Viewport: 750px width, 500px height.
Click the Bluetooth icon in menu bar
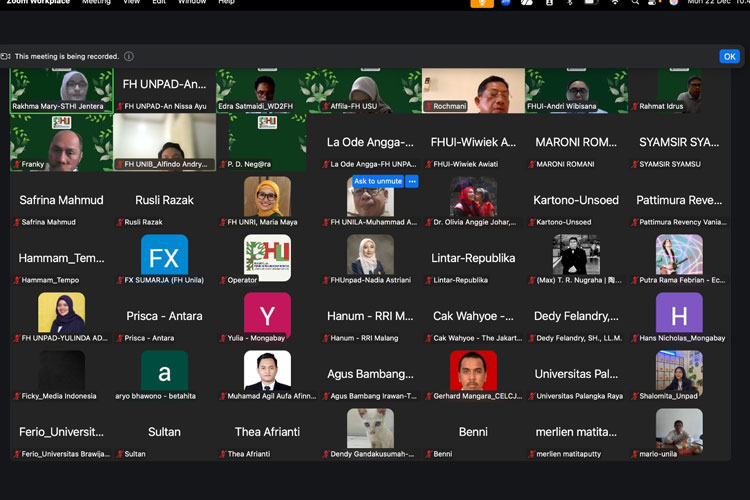pyautogui.click(x=570, y=3)
